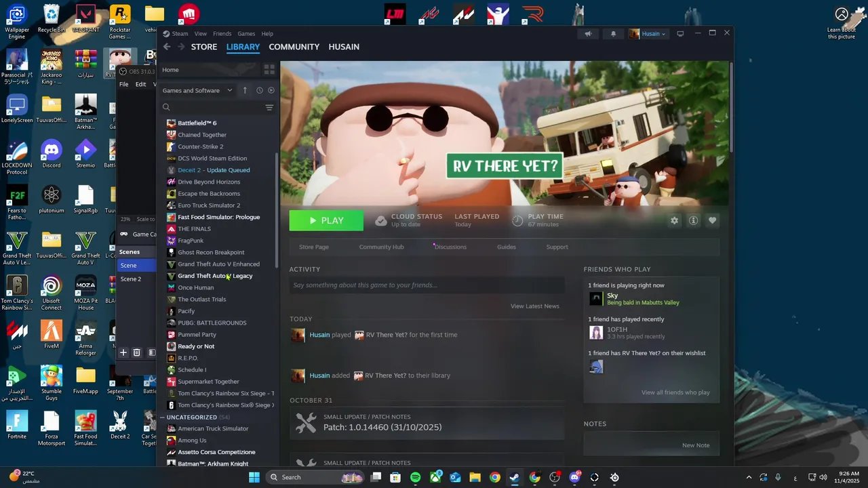Screen dimensions: 868x488
Task: Go to the Store tab
Action: pyautogui.click(x=204, y=47)
